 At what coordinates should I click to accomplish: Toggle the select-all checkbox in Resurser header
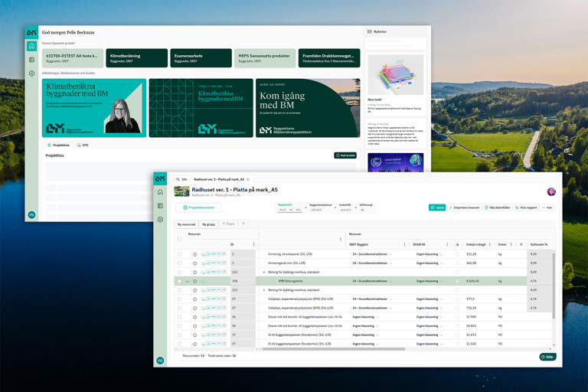[180, 239]
